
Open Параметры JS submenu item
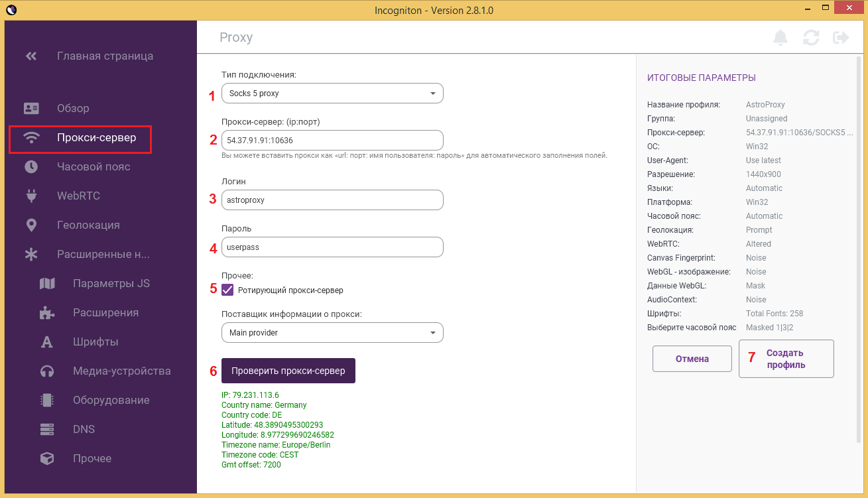click(111, 283)
